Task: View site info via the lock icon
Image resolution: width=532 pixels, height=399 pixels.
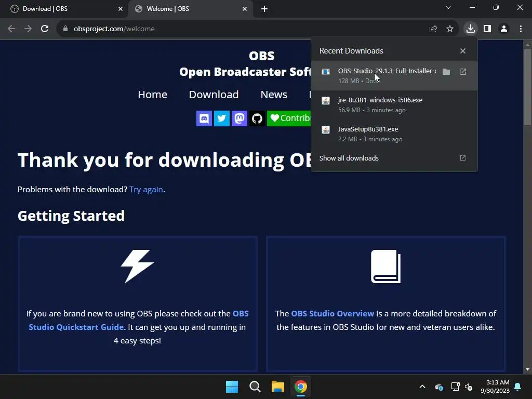Action: point(65,29)
